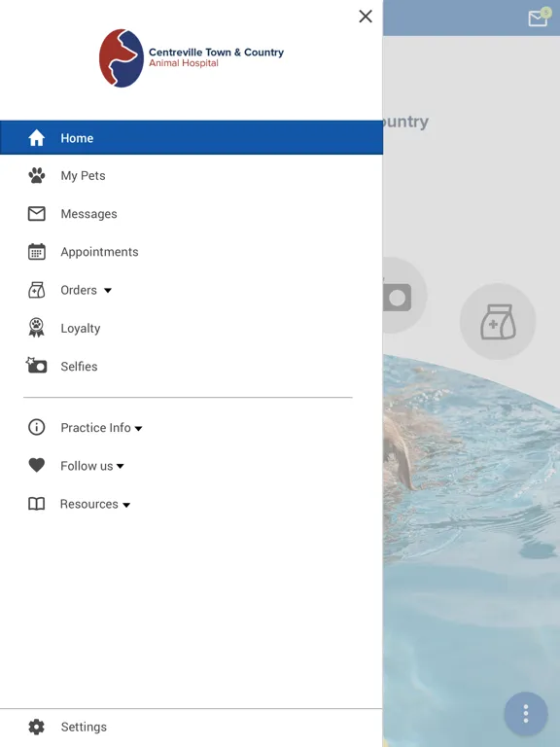Click the calendar Appointments icon
Viewport: 560px width, 747px height.
37,252
